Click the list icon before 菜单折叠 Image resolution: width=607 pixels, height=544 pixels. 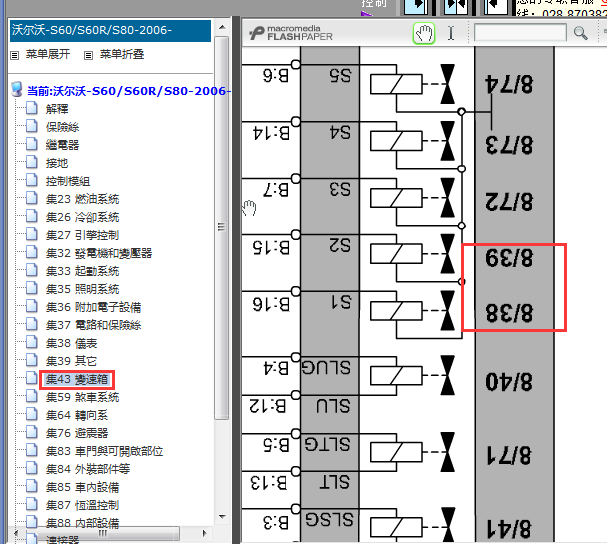pos(89,55)
